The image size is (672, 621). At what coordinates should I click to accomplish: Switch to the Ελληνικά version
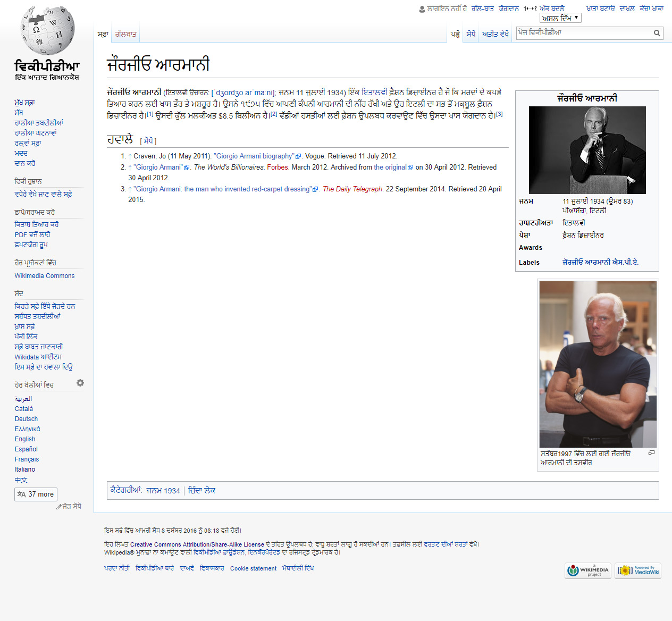click(x=27, y=429)
